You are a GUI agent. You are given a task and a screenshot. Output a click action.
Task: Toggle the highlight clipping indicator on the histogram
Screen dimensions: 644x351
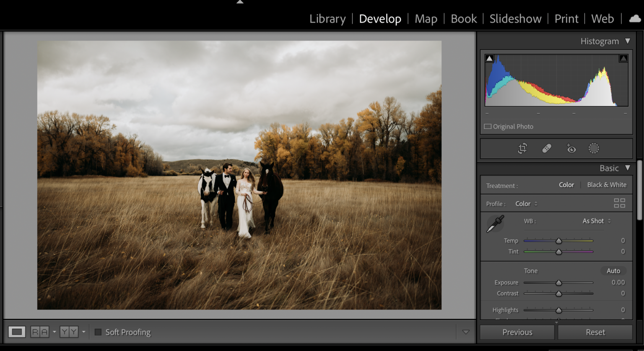click(x=623, y=57)
